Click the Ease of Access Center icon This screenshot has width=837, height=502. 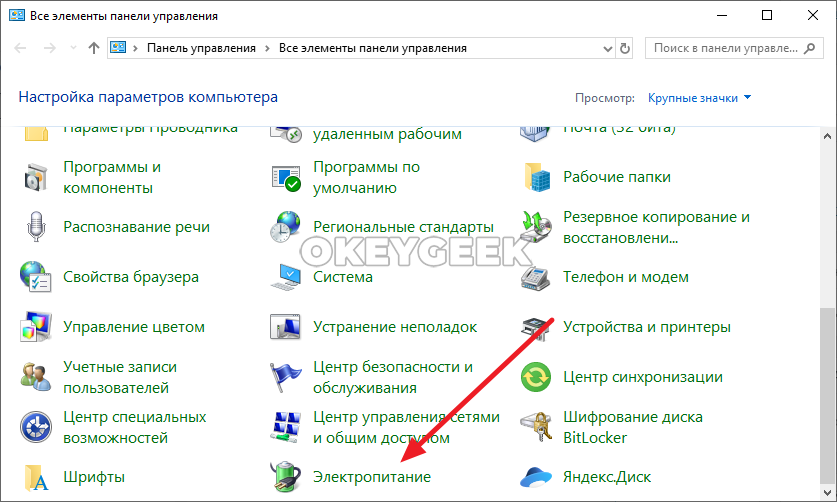pyautogui.click(x=36, y=427)
